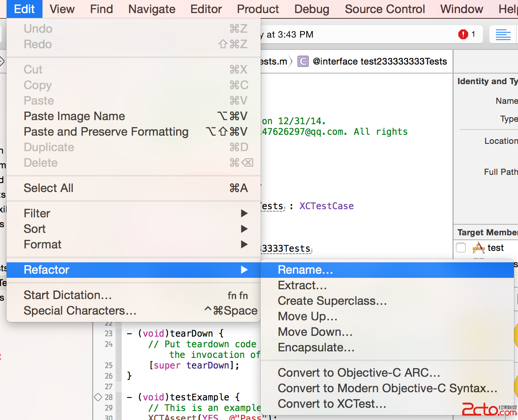Click the test diamond beside testExample
The height and width of the screenshot is (420, 518).
pos(98,397)
